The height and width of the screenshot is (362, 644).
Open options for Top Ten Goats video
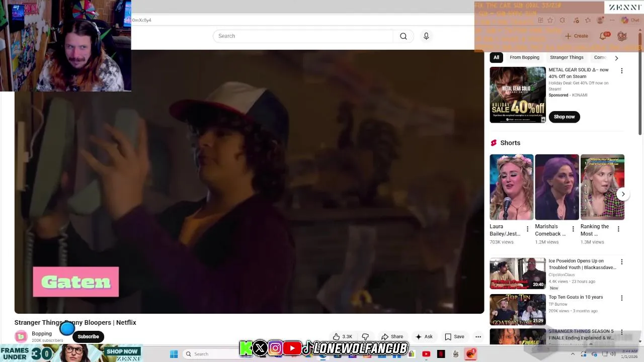tap(621, 298)
